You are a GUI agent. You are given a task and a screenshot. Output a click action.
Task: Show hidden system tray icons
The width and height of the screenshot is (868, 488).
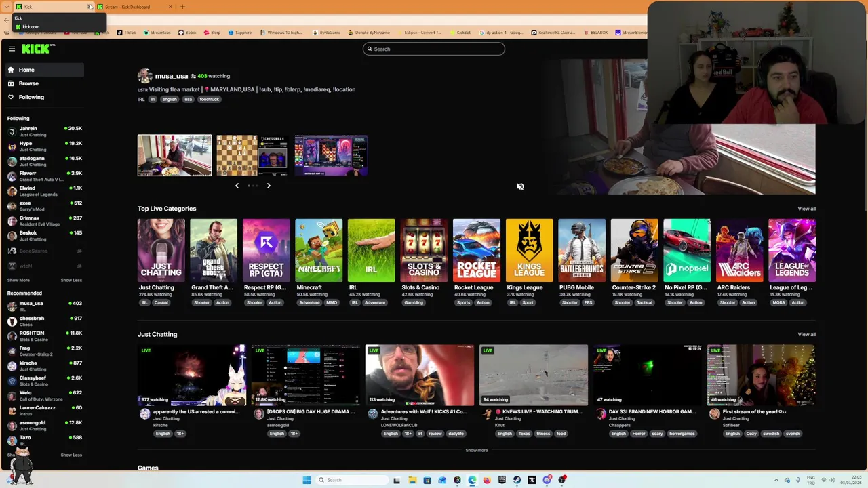pos(776,480)
